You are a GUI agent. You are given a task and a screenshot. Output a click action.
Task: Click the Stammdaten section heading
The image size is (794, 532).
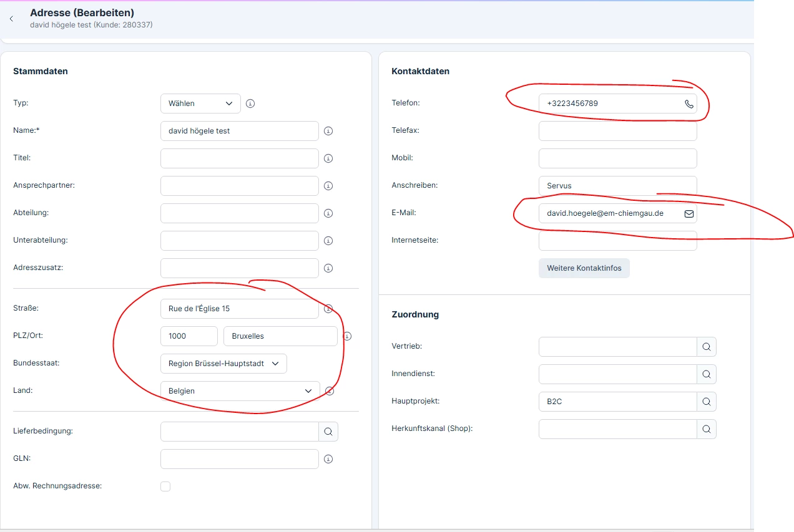tap(41, 71)
